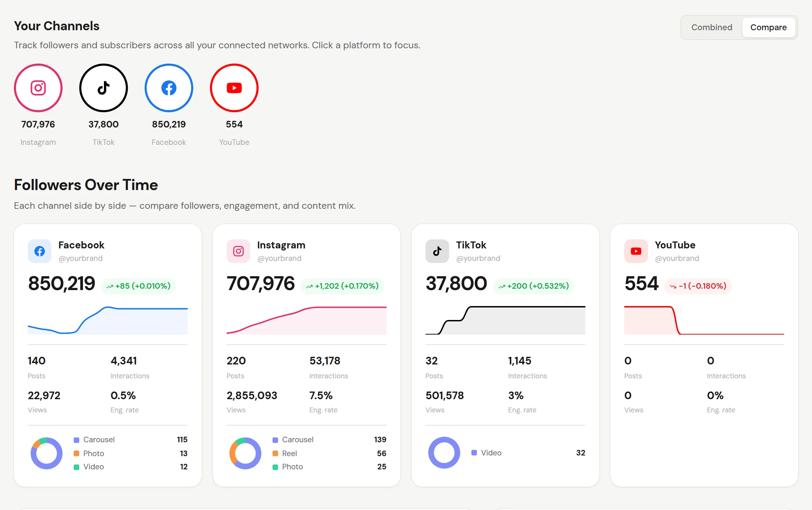Click Instagram's 2,855,093 views value

(x=252, y=395)
